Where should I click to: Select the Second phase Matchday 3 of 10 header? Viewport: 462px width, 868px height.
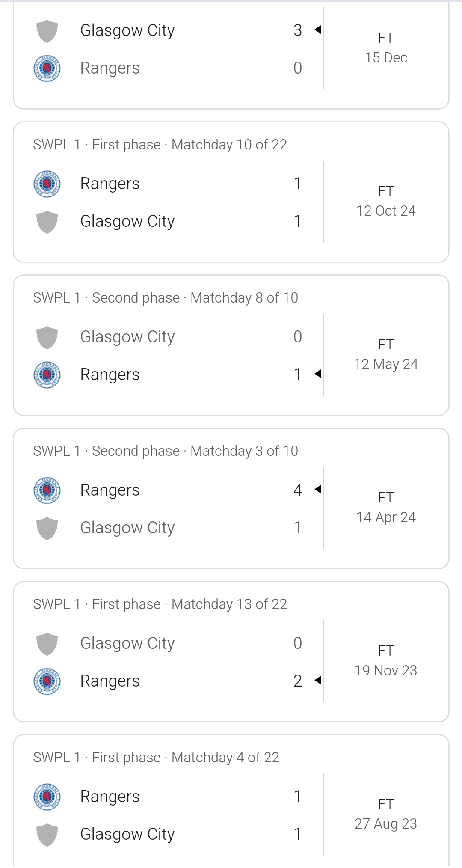click(166, 451)
